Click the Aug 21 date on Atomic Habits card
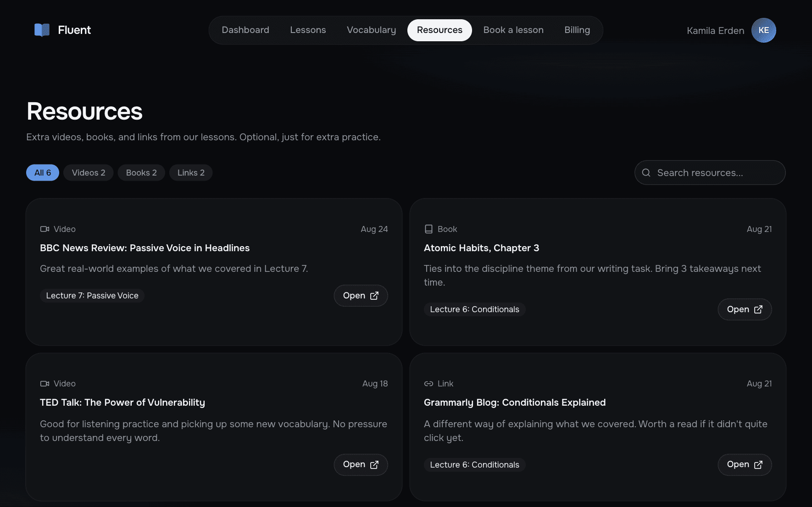The height and width of the screenshot is (507, 812). pyautogui.click(x=759, y=229)
